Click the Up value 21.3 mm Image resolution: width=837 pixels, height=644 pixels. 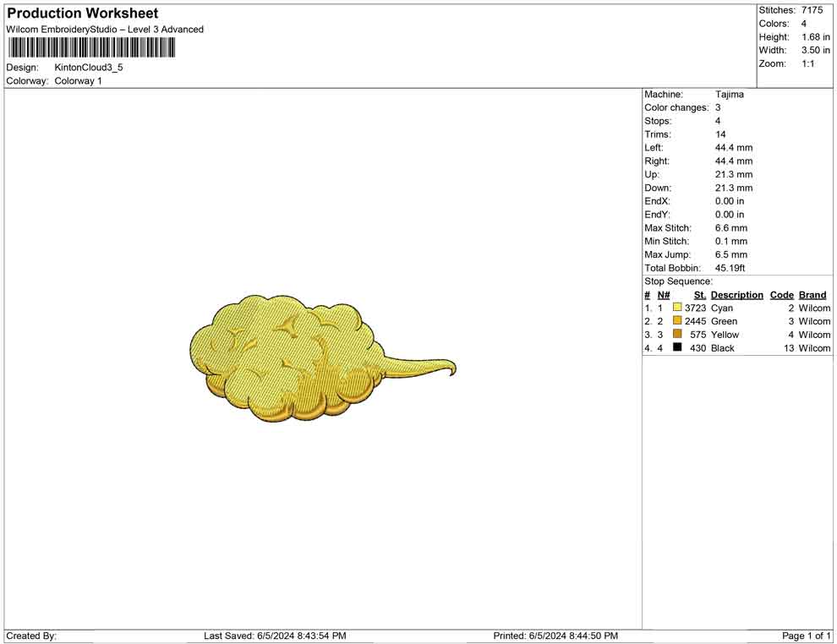pos(734,174)
